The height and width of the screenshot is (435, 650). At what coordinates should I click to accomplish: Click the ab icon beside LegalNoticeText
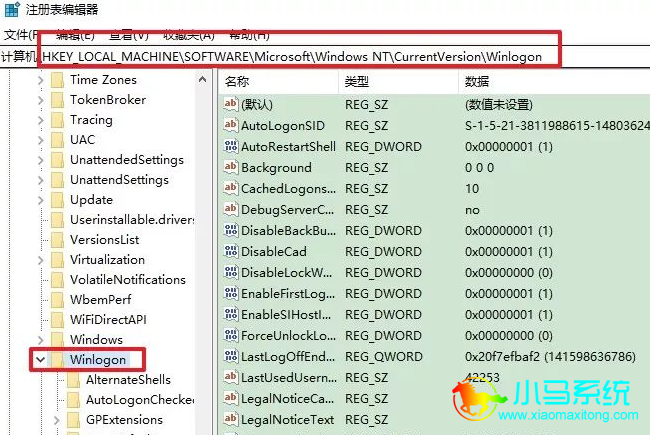[231, 419]
